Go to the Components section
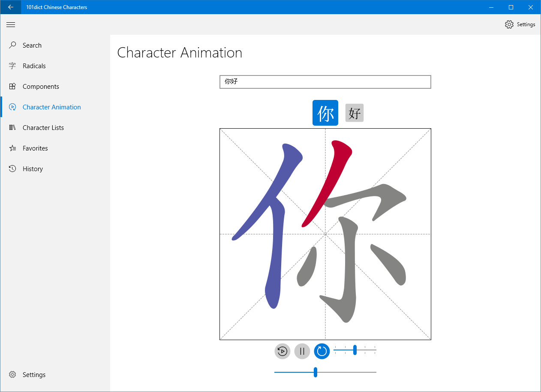Viewport: 541px width, 392px height. (41, 87)
